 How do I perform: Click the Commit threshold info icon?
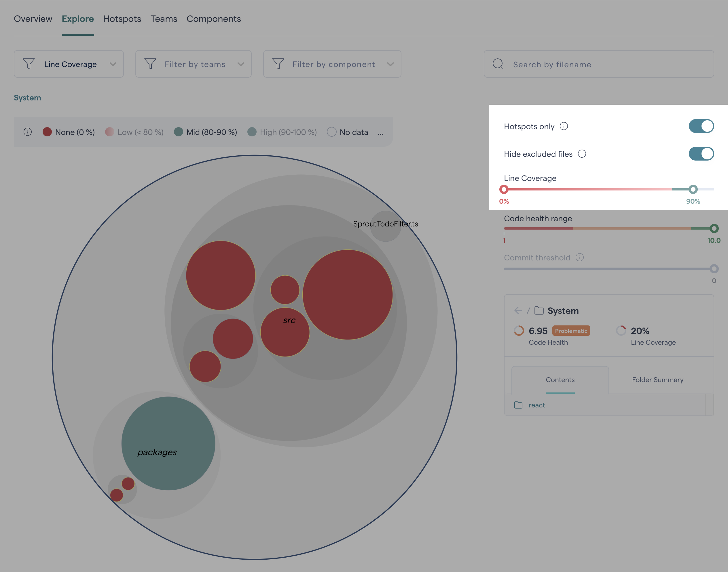click(x=579, y=257)
